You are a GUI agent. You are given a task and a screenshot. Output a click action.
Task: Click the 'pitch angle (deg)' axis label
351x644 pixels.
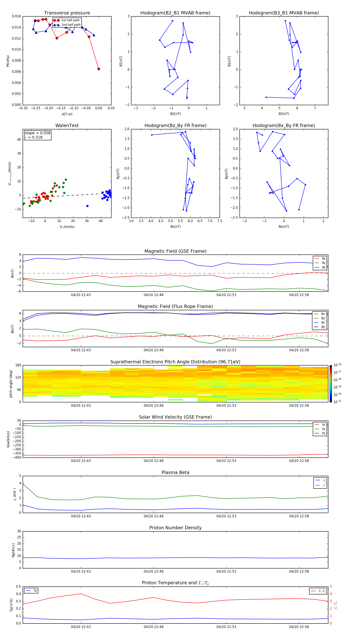tap(11, 384)
